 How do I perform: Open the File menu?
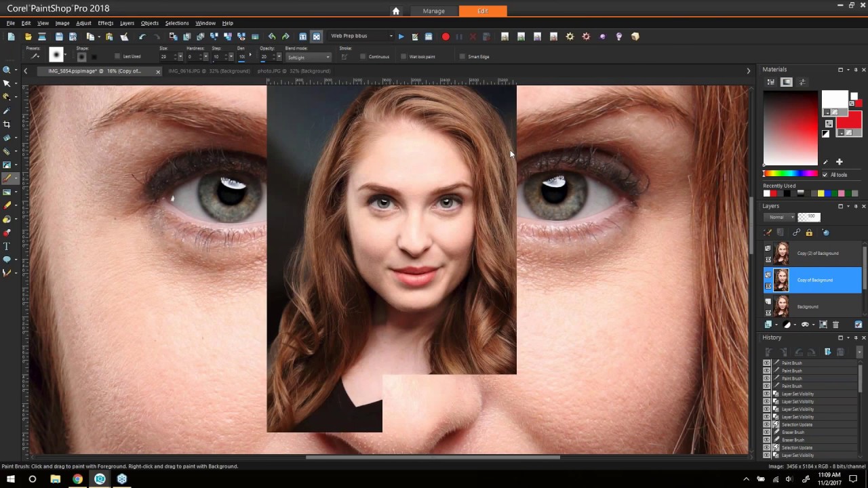11,23
